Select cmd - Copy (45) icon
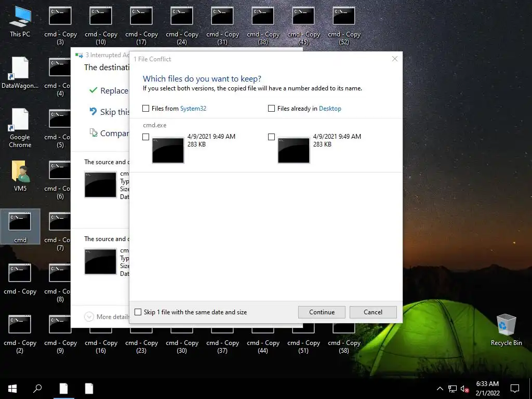 303,26
